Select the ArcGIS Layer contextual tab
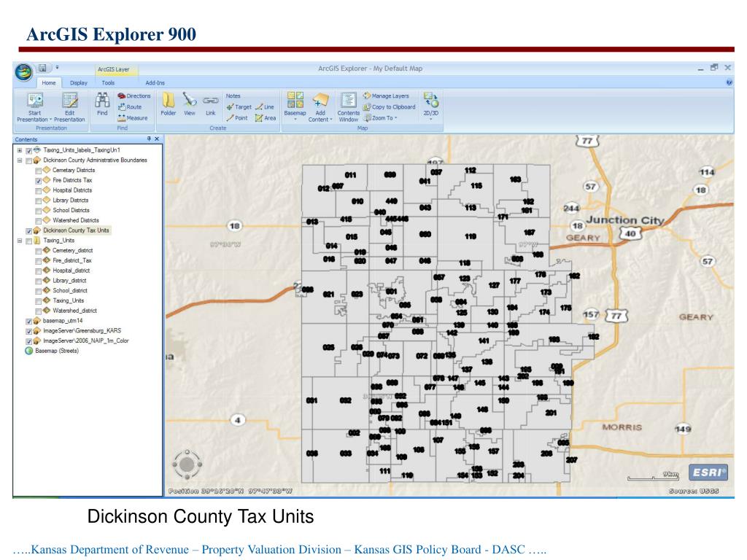The height and width of the screenshot is (560, 747). 114,69
